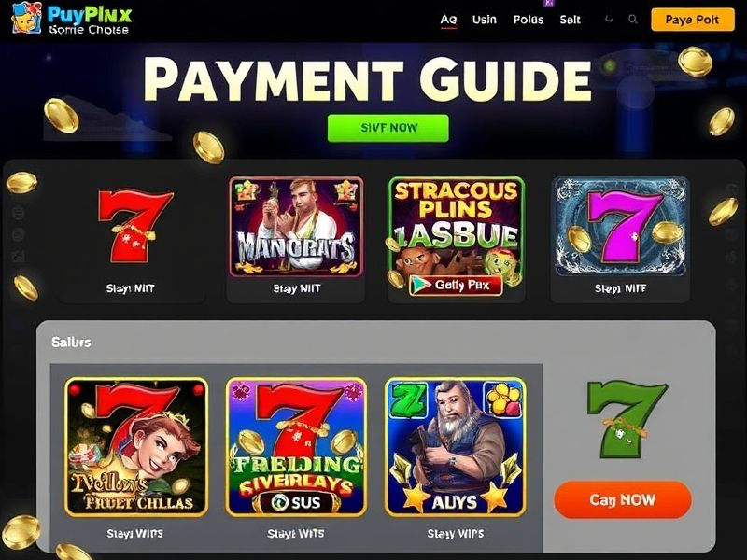This screenshot has width=747, height=560.
Task: Click the PuyPlnx logo icon
Action: point(27,19)
